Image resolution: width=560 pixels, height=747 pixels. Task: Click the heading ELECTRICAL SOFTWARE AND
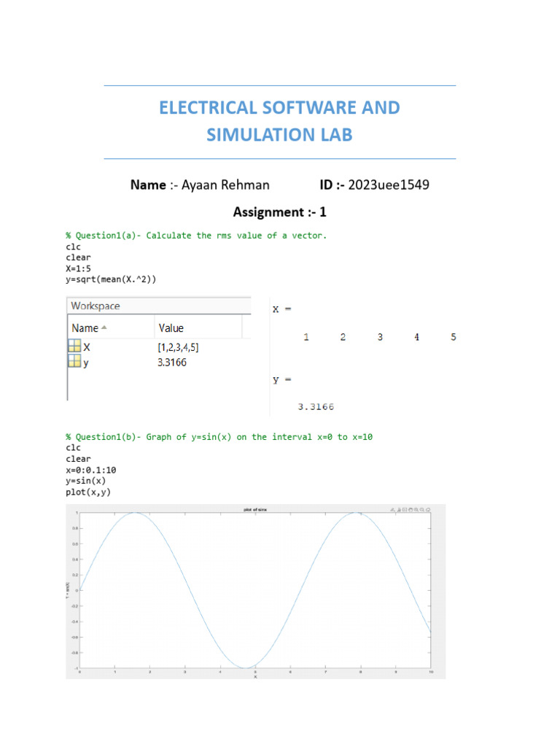(279, 108)
